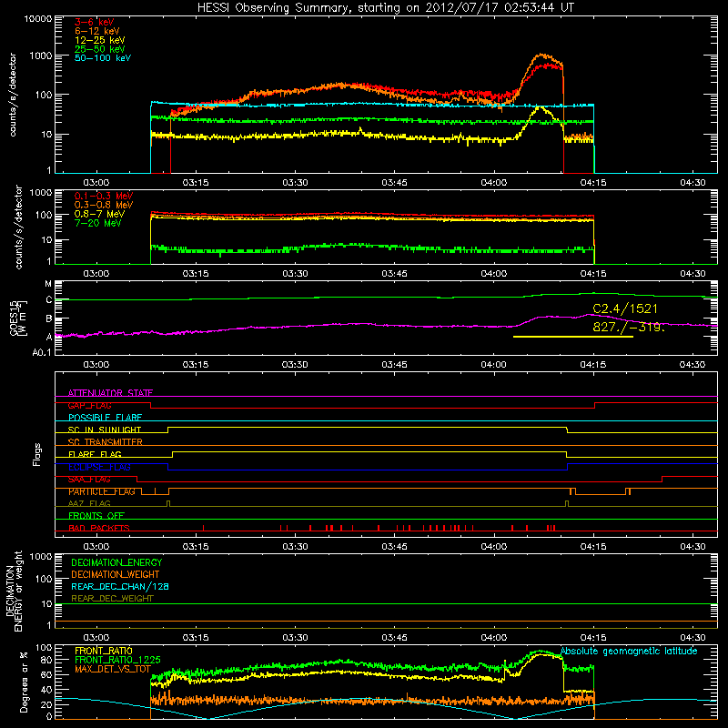Select the 25-50 keV legend label
This screenshot has width=728, height=728.
(x=100, y=49)
